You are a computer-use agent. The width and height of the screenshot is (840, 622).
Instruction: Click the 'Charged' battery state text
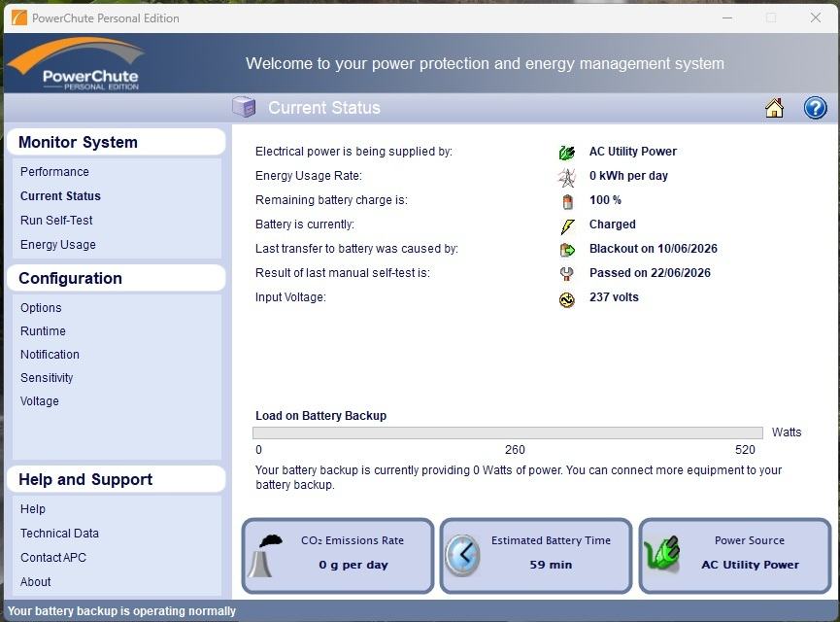[x=613, y=225]
